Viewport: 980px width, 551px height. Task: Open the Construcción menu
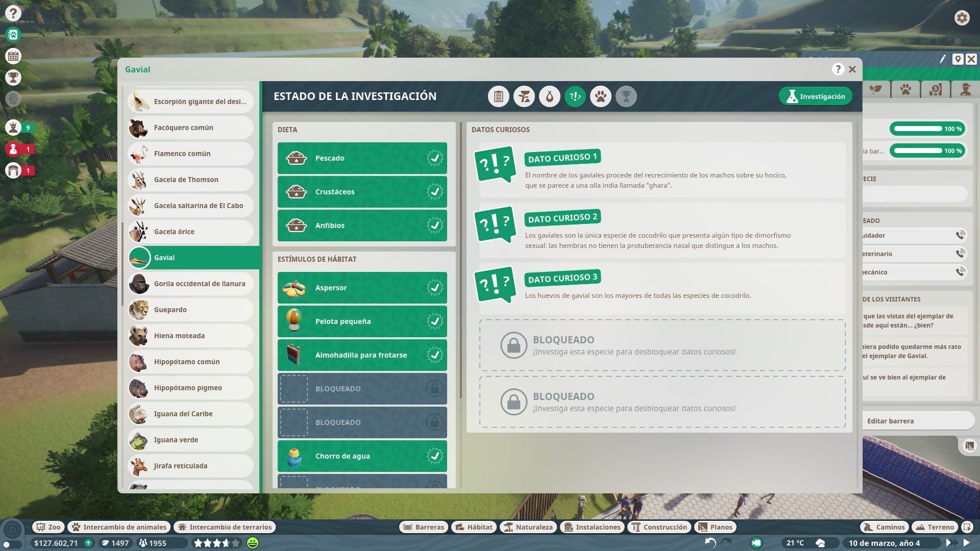[x=659, y=527]
